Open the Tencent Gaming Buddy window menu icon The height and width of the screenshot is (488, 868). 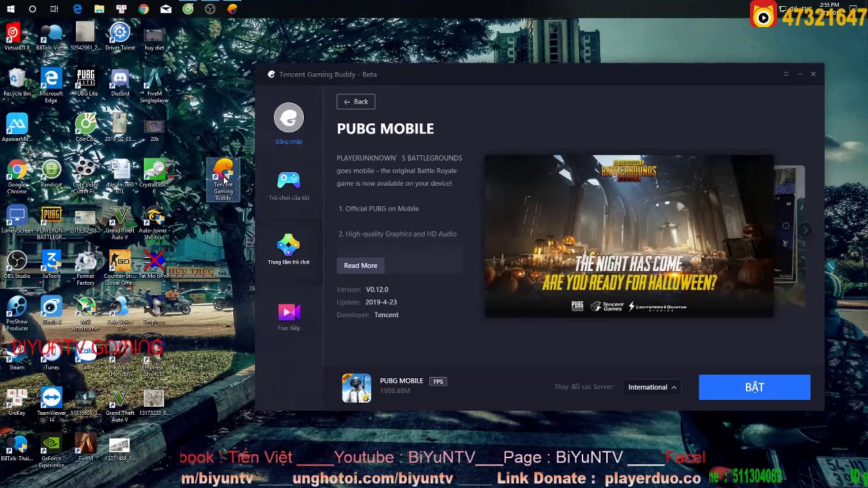coord(786,74)
